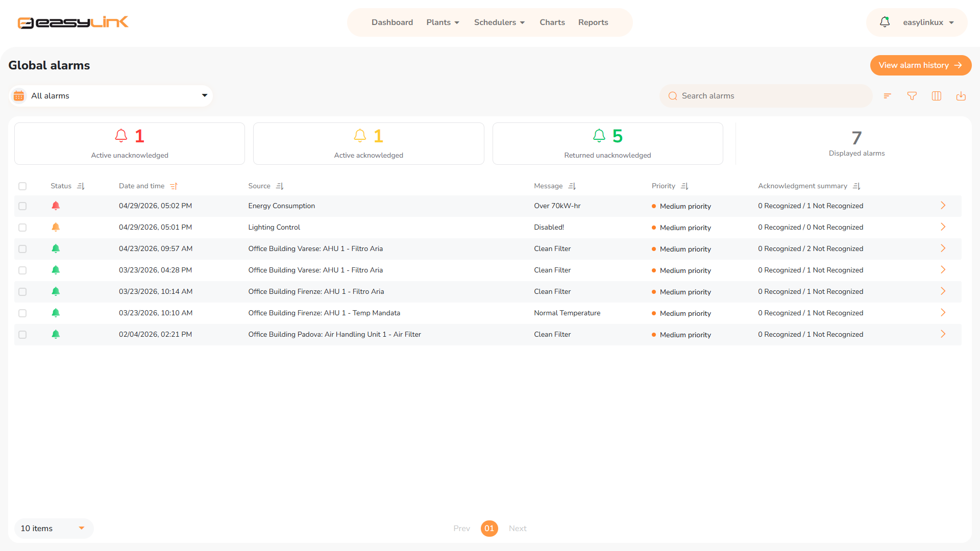Sort alarms by the Priority column icon
The height and width of the screenshot is (551, 980).
coord(684,186)
